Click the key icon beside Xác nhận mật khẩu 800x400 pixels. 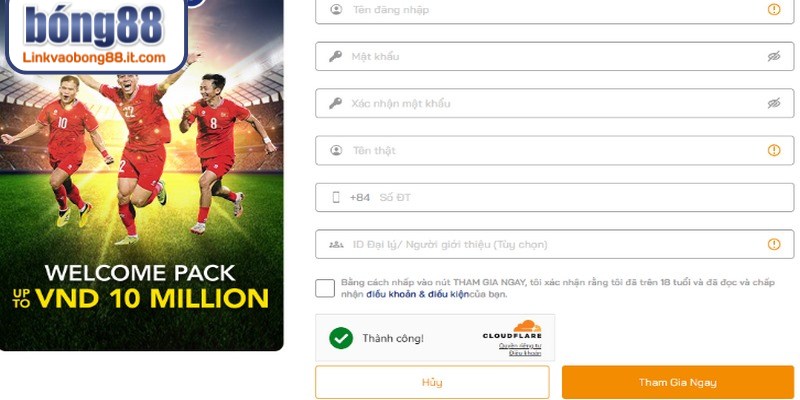[x=335, y=104]
